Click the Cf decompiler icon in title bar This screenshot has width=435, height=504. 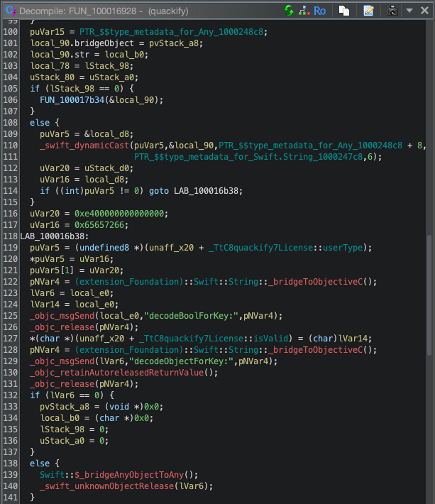pos(9,11)
